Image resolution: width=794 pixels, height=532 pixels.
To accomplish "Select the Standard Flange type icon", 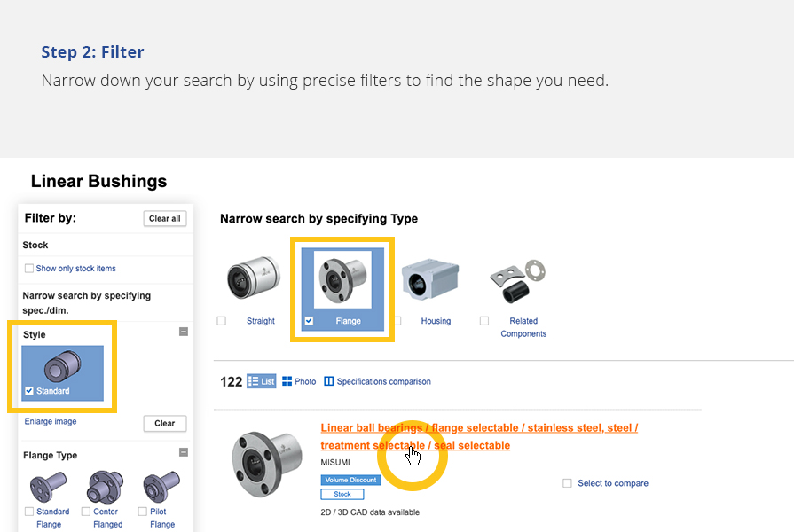I will 48,487.
